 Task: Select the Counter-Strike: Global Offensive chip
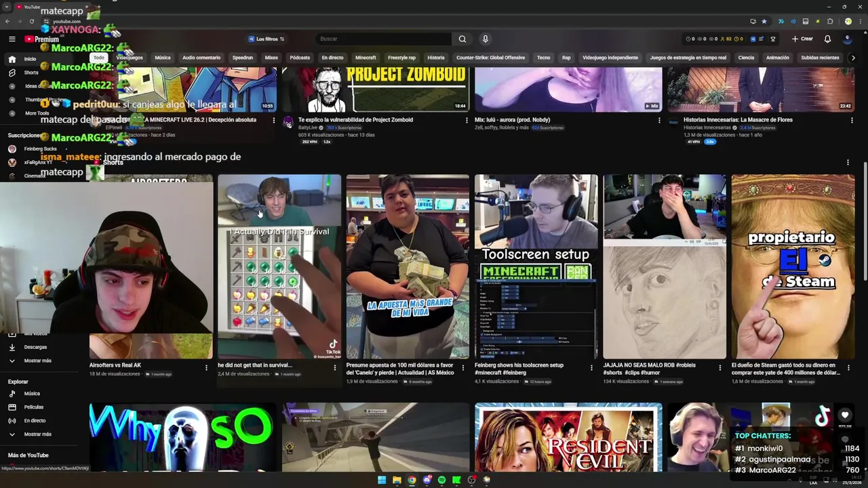(x=490, y=58)
